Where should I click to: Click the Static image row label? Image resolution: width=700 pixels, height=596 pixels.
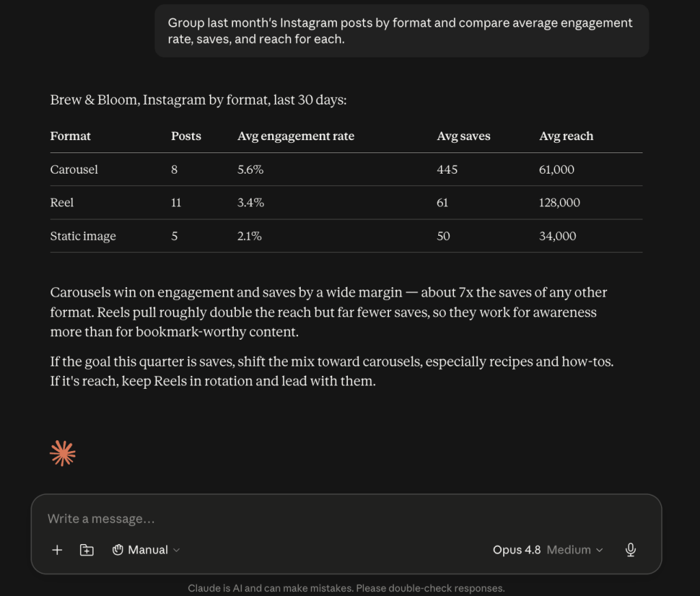pyautogui.click(x=83, y=236)
